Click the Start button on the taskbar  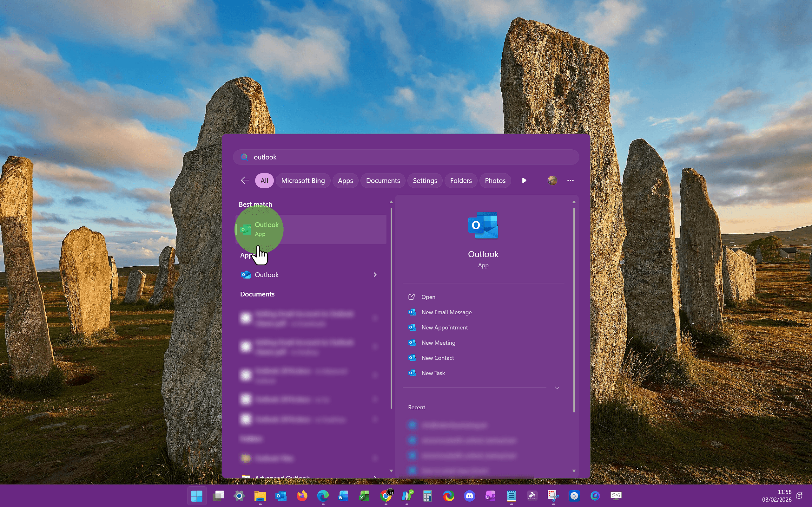tap(197, 496)
